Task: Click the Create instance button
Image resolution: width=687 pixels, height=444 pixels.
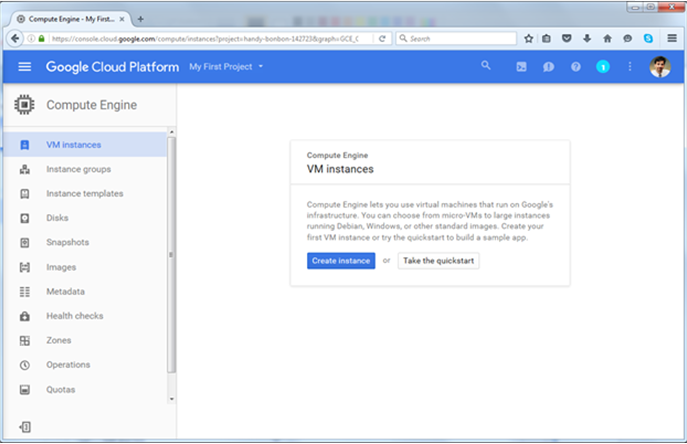Action: [341, 261]
